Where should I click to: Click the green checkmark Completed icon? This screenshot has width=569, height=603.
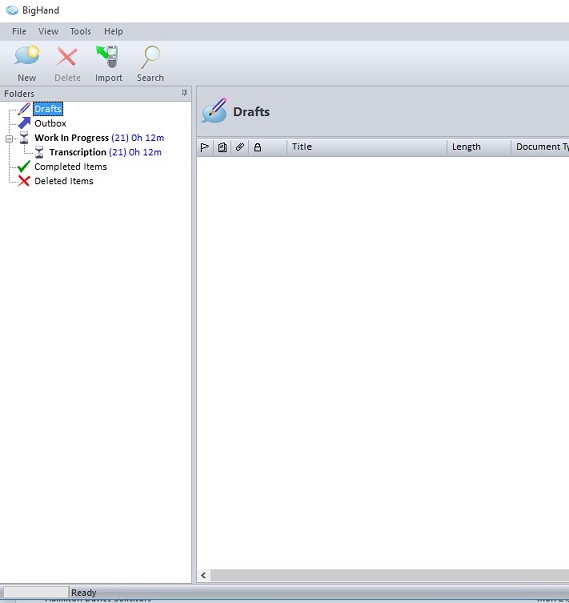tap(24, 166)
